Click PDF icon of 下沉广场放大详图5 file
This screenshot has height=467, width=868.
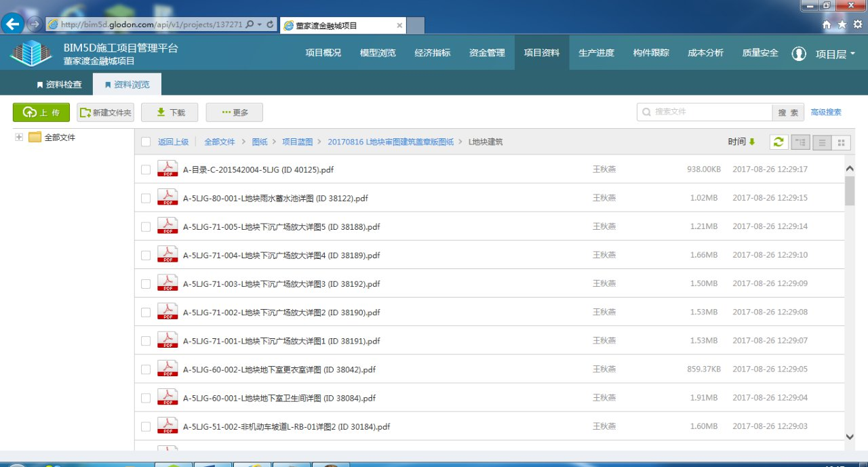click(167, 226)
